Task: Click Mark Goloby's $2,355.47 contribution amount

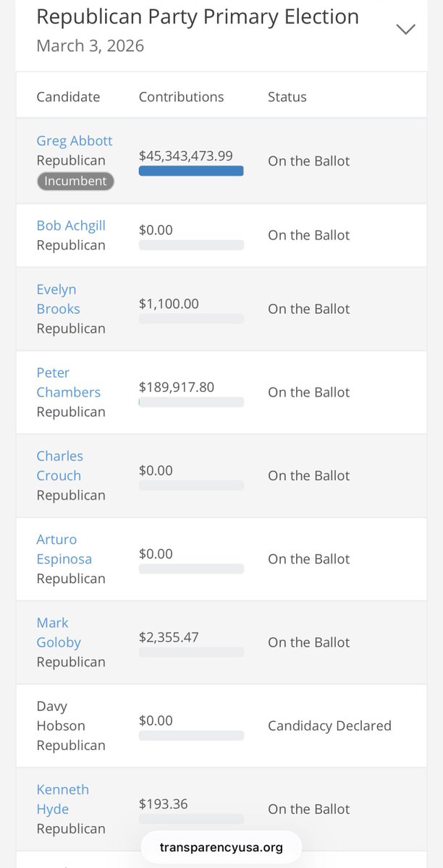Action: [169, 637]
